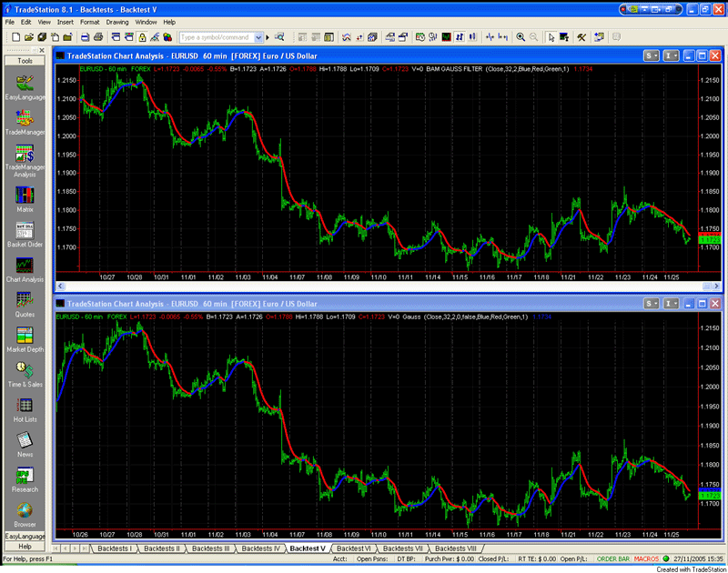Open the Window menu
Image resolution: width=728 pixels, height=573 pixels.
click(x=146, y=22)
